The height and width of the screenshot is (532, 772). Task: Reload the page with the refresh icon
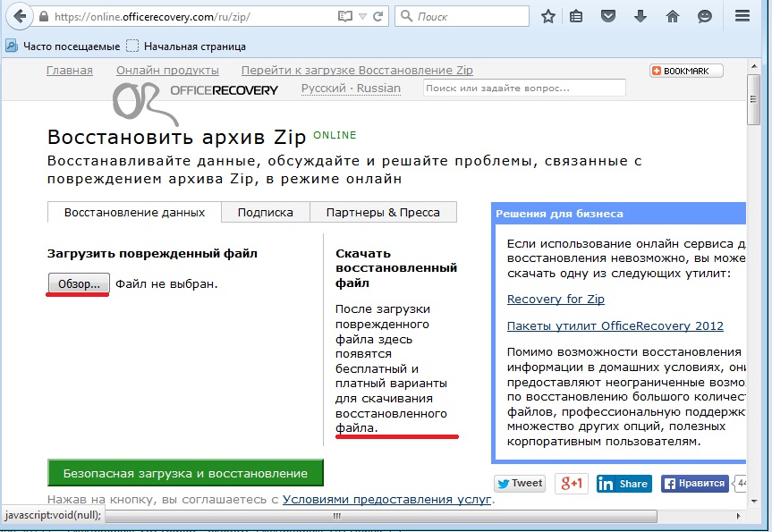379,16
